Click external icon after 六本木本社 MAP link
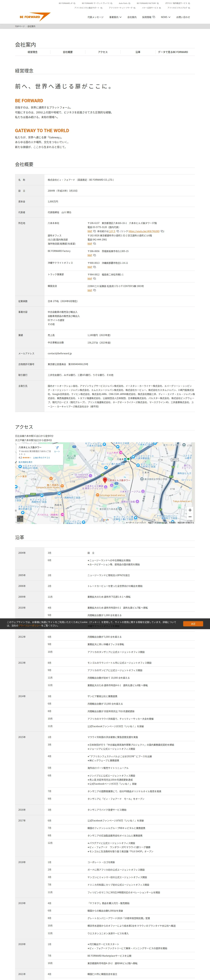 pyautogui.click(x=95, y=231)
